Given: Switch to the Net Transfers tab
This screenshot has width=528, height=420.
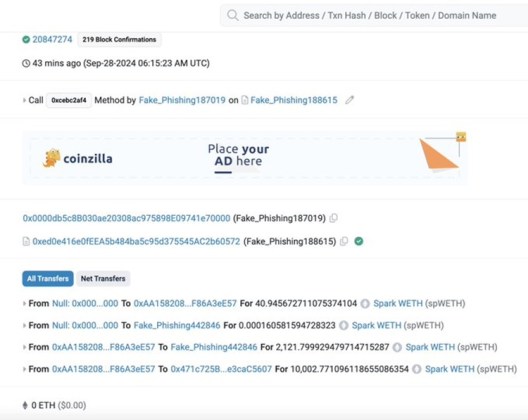Looking at the screenshot, I should click(103, 279).
